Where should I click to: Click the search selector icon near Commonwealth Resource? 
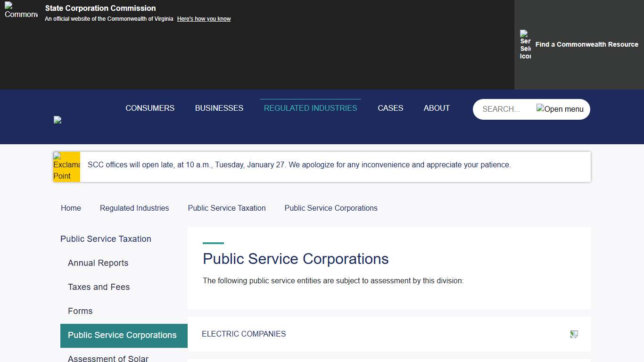[525, 45]
